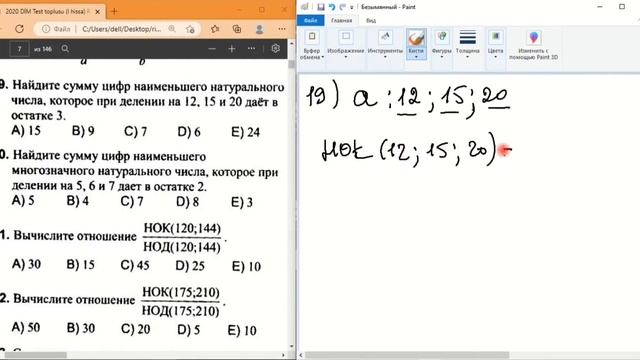Open the Буфер обмена clipboard group
Image resolution: width=640 pixels, height=360 pixels.
(x=312, y=44)
